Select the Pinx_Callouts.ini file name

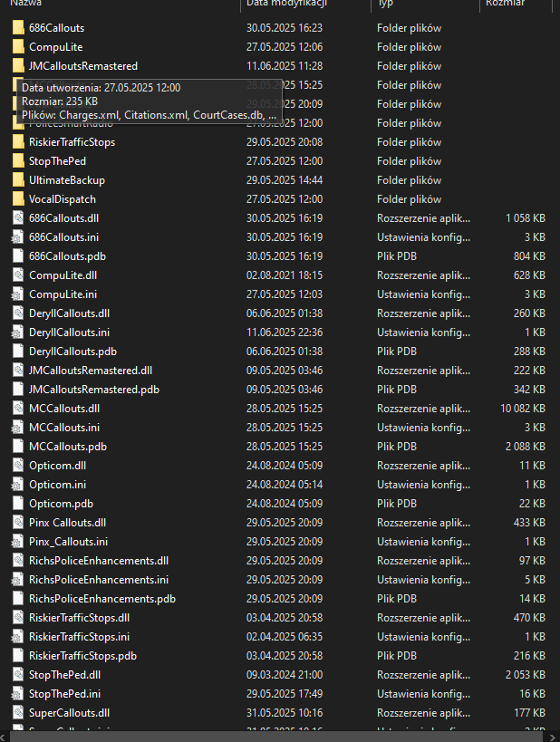68,542
